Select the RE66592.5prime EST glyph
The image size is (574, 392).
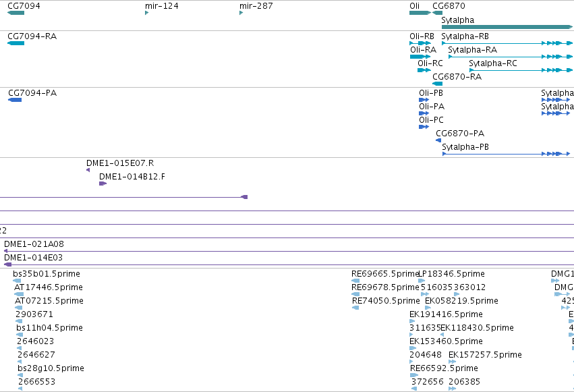pyautogui.click(x=414, y=375)
